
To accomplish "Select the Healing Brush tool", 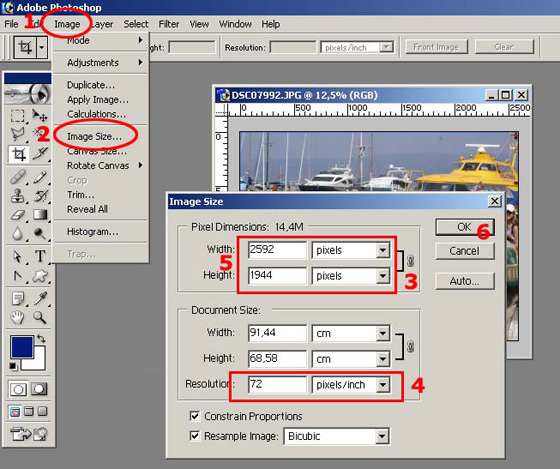I will (17, 176).
